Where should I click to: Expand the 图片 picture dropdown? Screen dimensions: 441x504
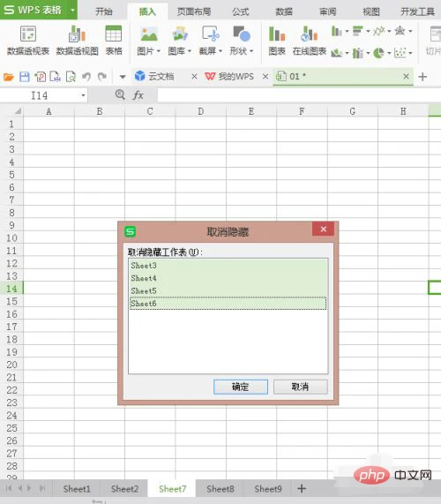[x=159, y=51]
